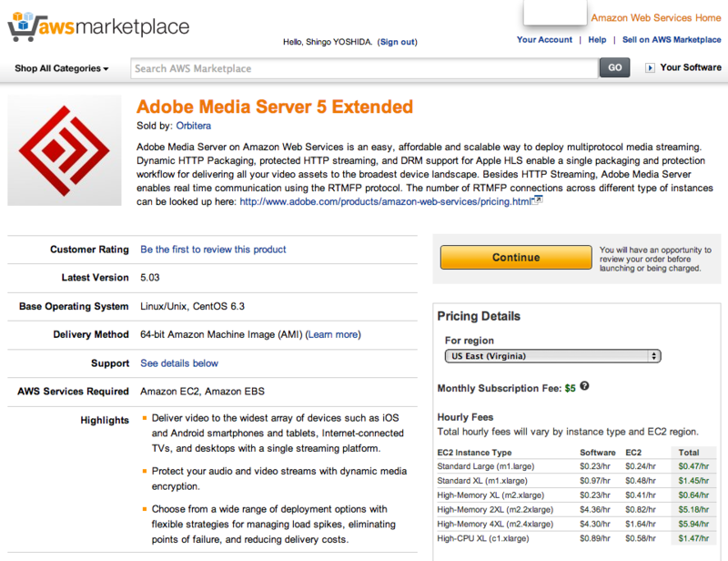Click the arrow icon next to Your Software
The height and width of the screenshot is (561, 728).
(x=650, y=68)
